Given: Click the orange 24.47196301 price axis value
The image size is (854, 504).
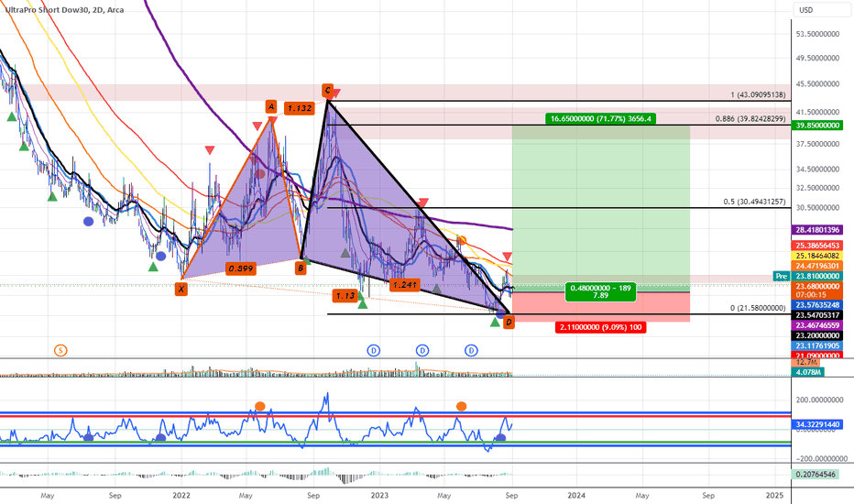Looking at the screenshot, I should [817, 266].
